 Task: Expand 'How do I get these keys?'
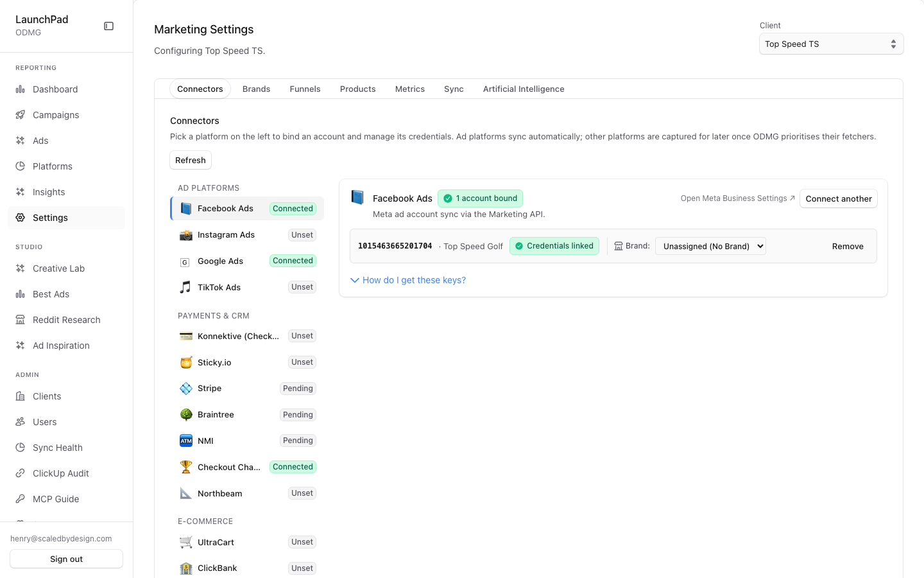click(x=408, y=280)
